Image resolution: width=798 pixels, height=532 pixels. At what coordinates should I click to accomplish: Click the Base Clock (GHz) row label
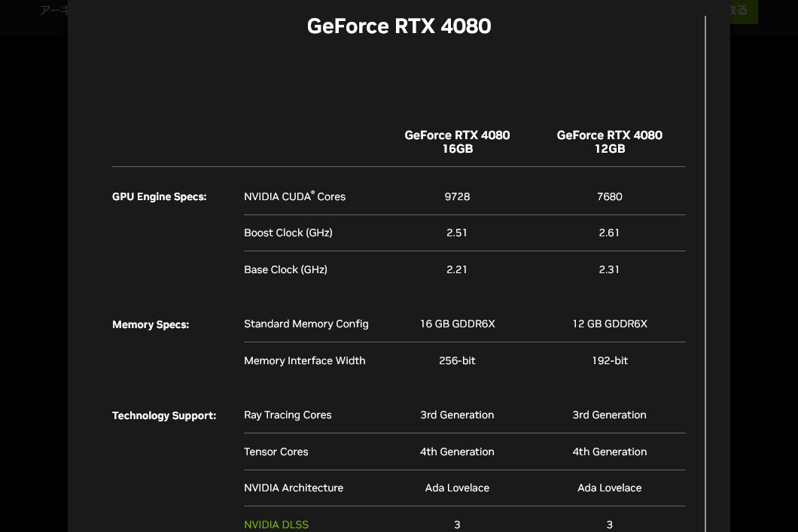(x=285, y=269)
